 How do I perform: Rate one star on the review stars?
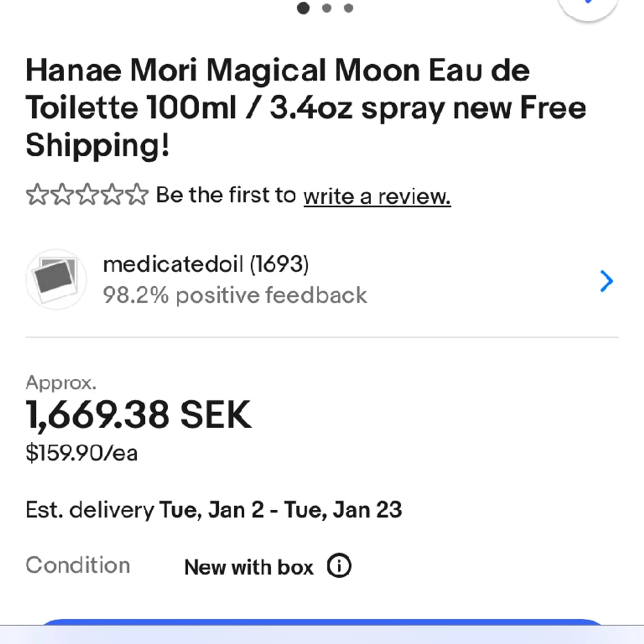click(35, 195)
